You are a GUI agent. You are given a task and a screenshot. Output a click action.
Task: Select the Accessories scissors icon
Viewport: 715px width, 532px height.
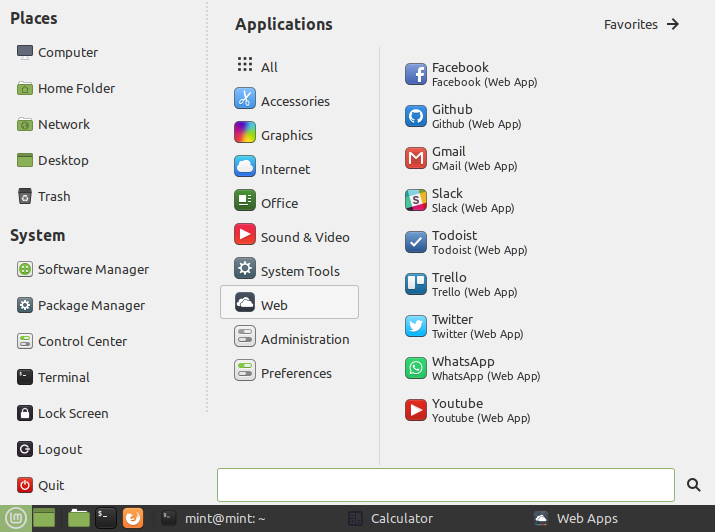tap(245, 98)
